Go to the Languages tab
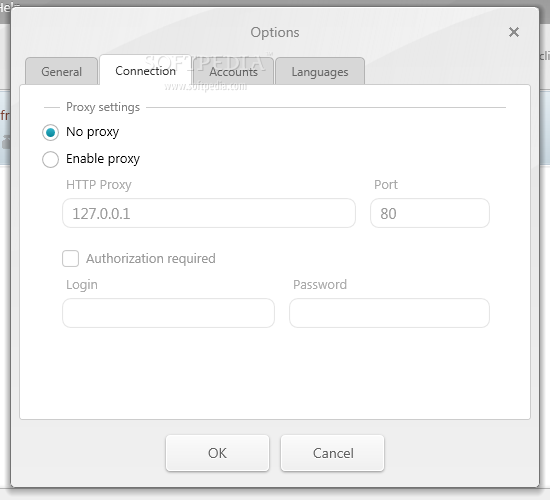This screenshot has width=550, height=500. 320,71
